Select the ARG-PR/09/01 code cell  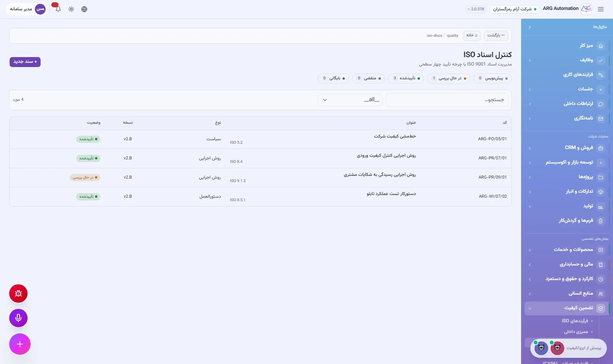coord(492,177)
